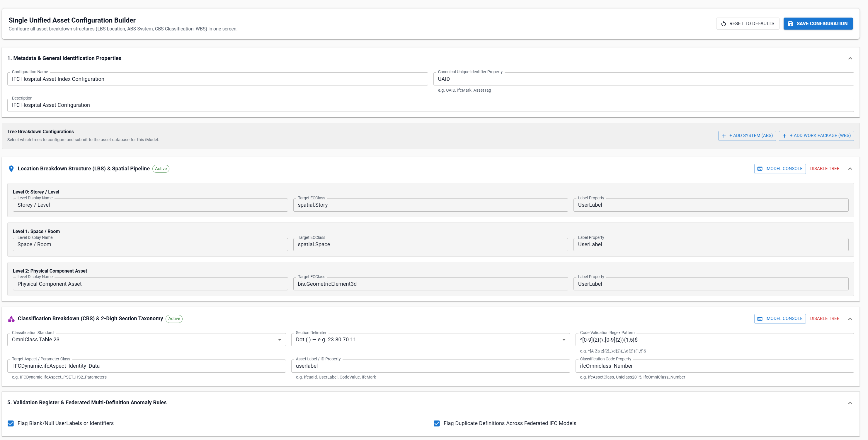Click Level 2 Label Property field
The height and width of the screenshot is (440, 868).
pyautogui.click(x=711, y=284)
